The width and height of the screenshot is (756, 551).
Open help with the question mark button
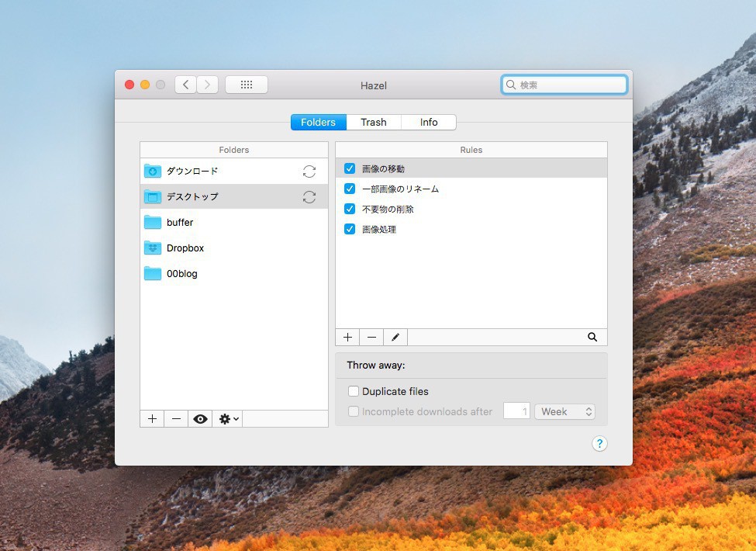(599, 444)
